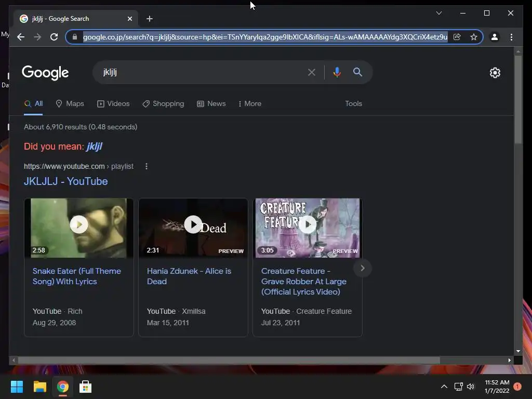Go back to the previous page

pos(21,37)
